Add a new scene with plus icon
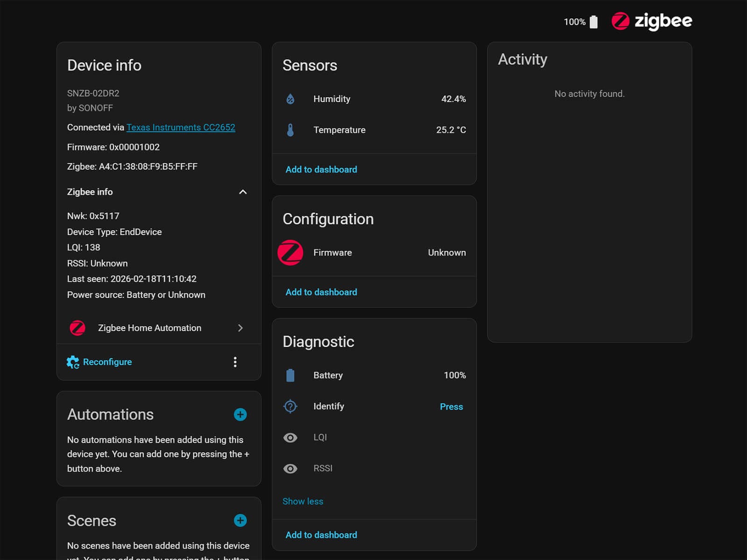 click(240, 520)
